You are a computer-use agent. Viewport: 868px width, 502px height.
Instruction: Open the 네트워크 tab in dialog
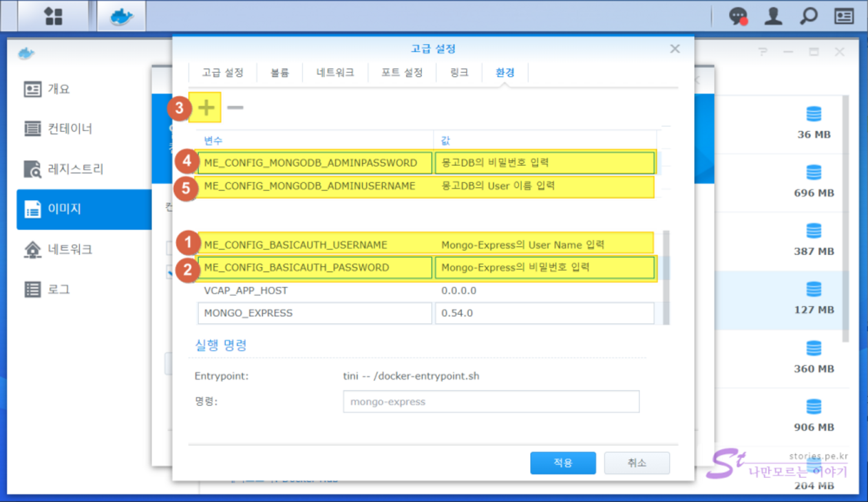pyautogui.click(x=335, y=72)
